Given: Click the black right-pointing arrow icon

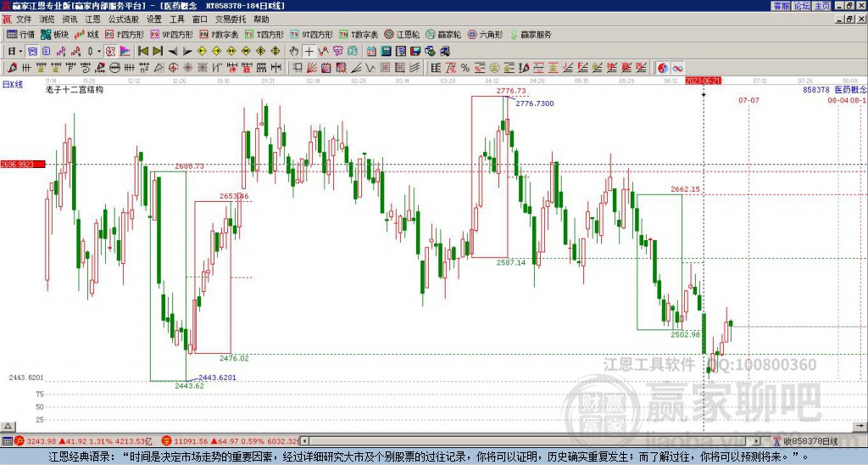Looking at the screenshot, I should (187, 52).
